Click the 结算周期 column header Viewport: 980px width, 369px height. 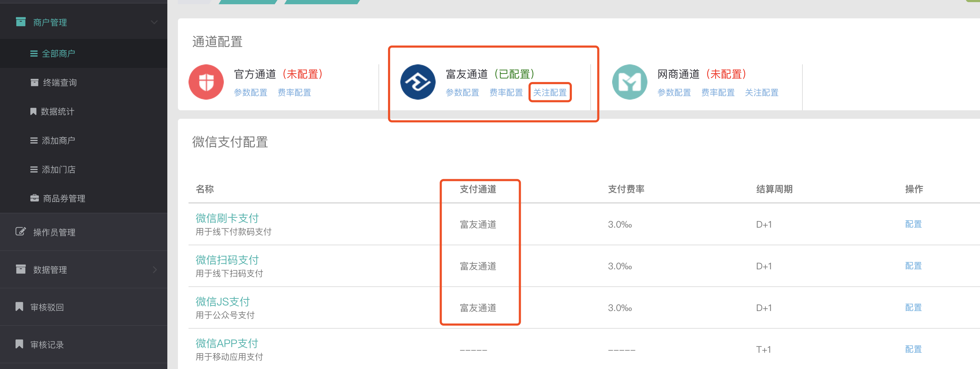[774, 189]
